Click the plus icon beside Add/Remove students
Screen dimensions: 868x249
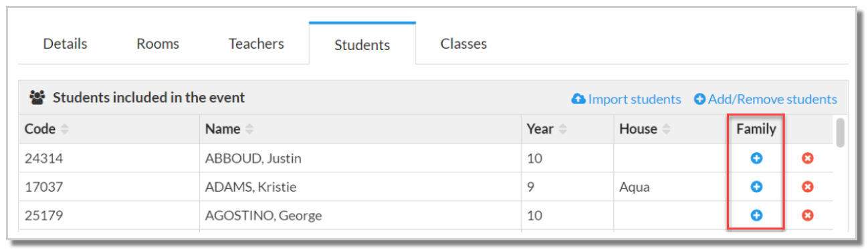click(x=699, y=99)
